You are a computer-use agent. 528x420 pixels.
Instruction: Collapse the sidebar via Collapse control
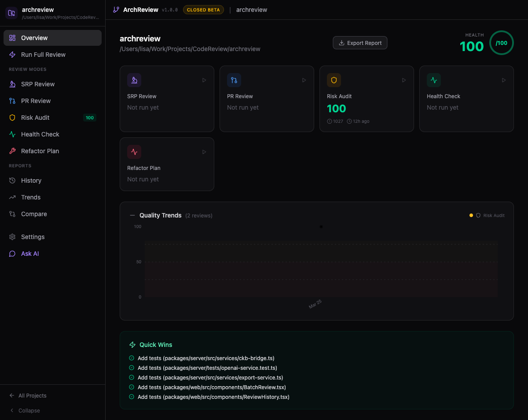pos(25,410)
